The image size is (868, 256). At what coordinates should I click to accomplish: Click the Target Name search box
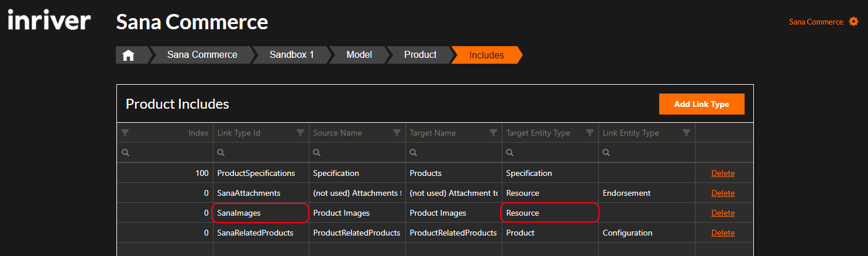tap(454, 153)
